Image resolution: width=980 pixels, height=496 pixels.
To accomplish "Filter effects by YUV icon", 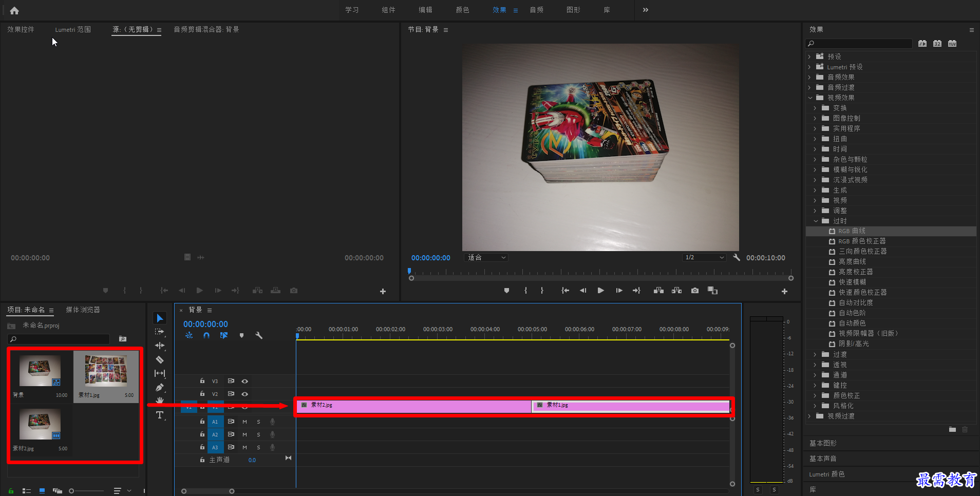I will tap(952, 44).
